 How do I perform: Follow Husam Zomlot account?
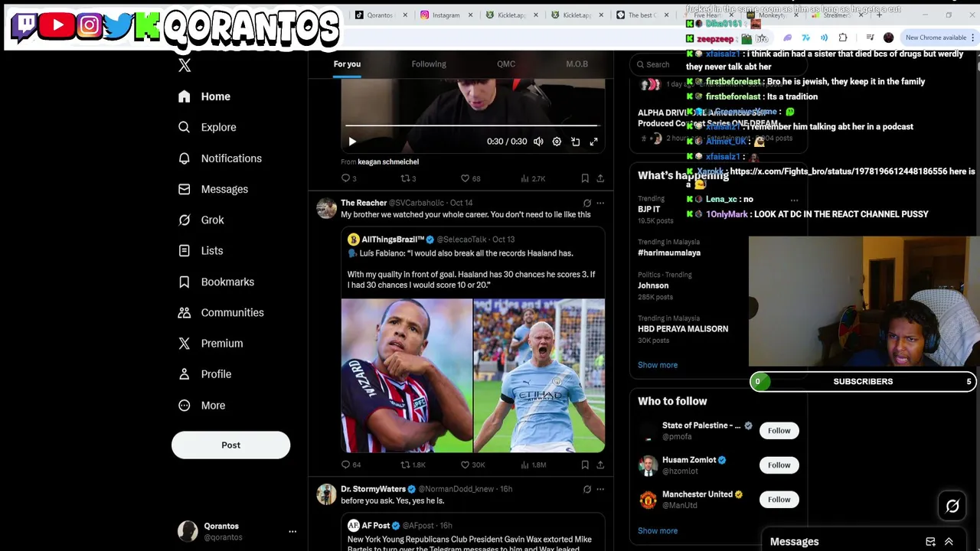(x=779, y=465)
